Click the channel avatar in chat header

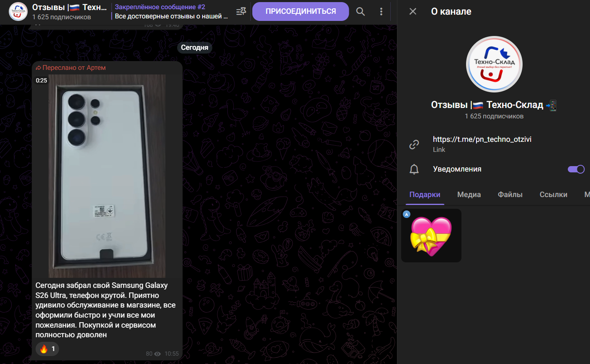point(18,12)
